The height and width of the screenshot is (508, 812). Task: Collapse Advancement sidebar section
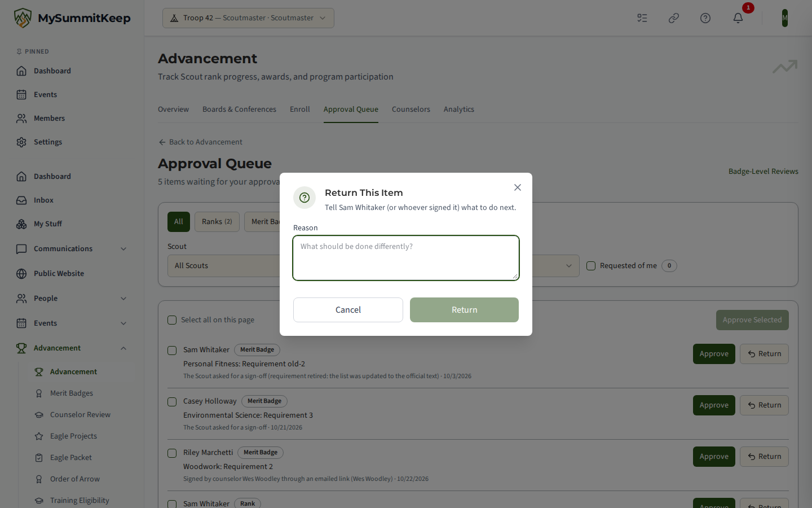pos(72,348)
